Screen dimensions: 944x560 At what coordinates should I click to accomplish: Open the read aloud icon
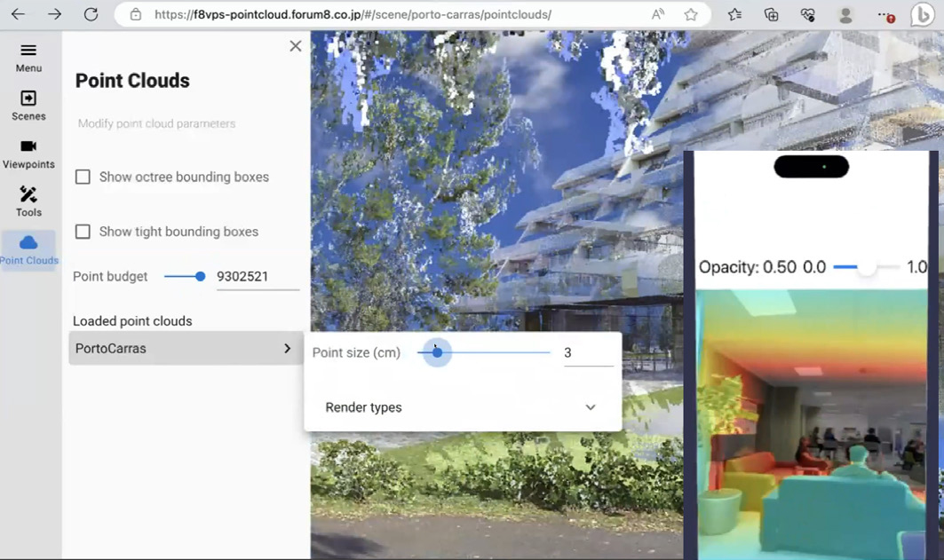(658, 14)
